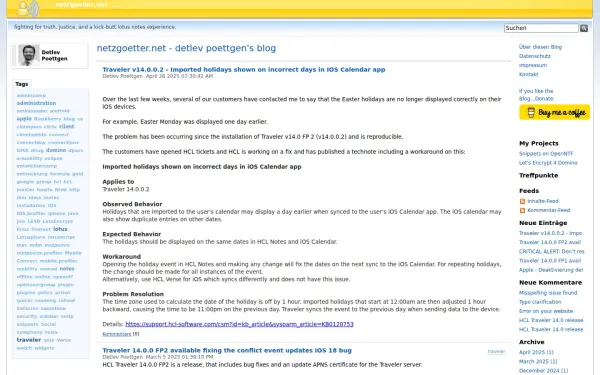Open 'Error on your website' comment
Image resolution: width=600 pixels, height=375 pixels.
coord(546,311)
